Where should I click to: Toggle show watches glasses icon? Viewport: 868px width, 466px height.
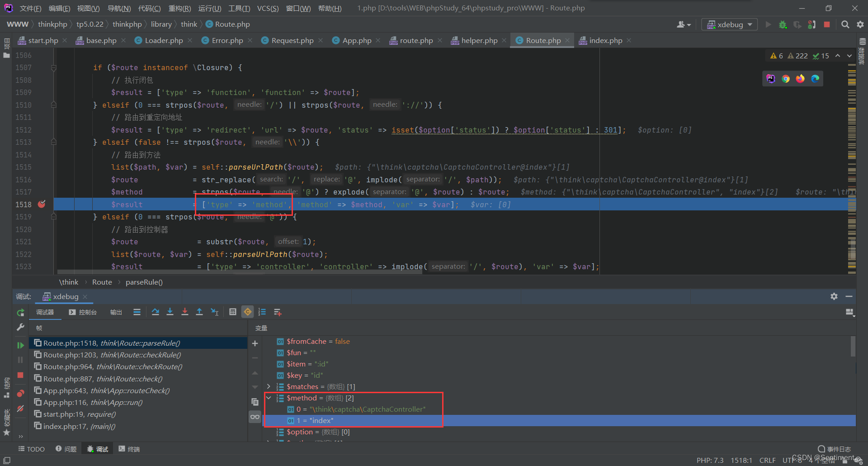coord(255,417)
